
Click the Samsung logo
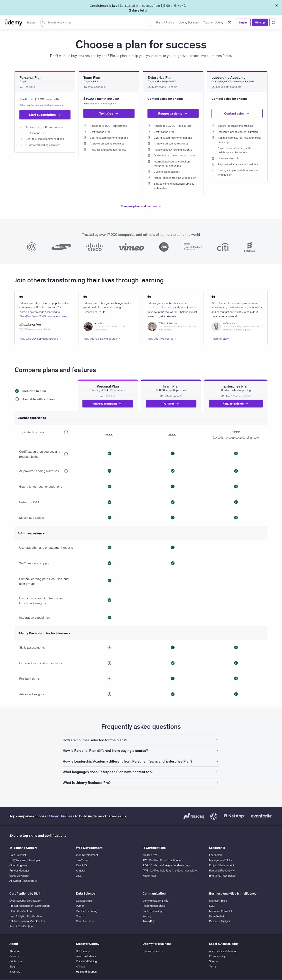point(61,247)
